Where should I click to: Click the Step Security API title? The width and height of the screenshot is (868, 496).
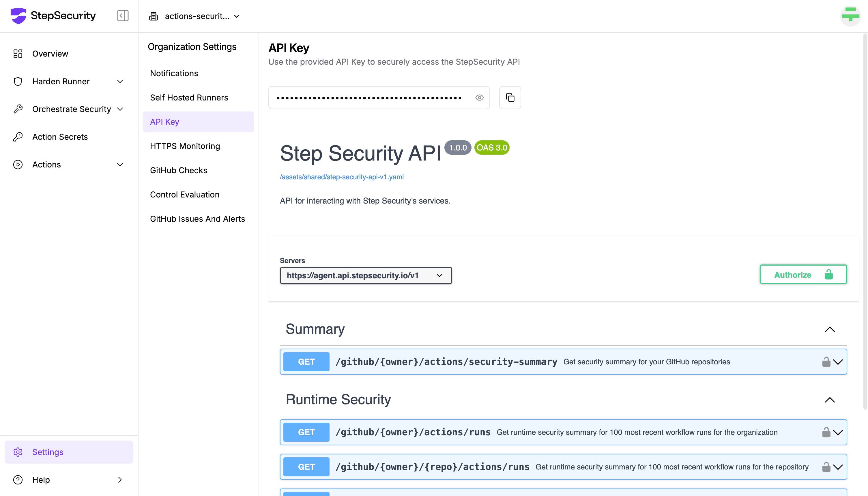click(x=360, y=153)
